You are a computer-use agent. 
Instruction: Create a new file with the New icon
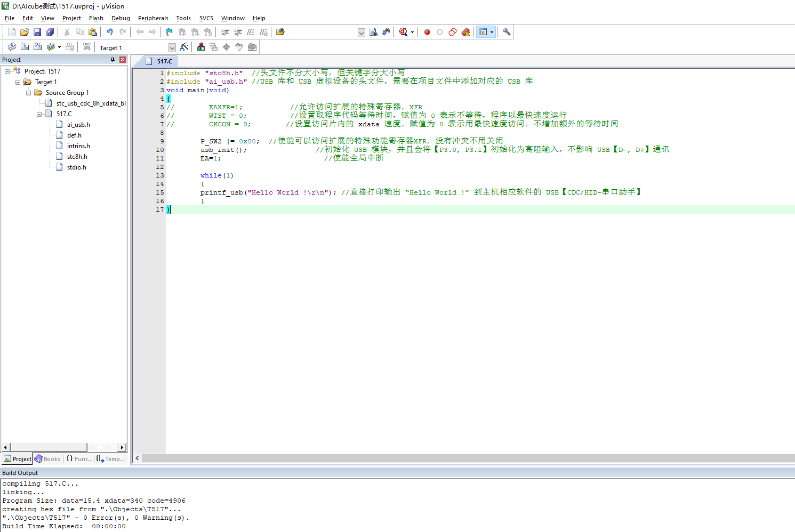[x=12, y=32]
